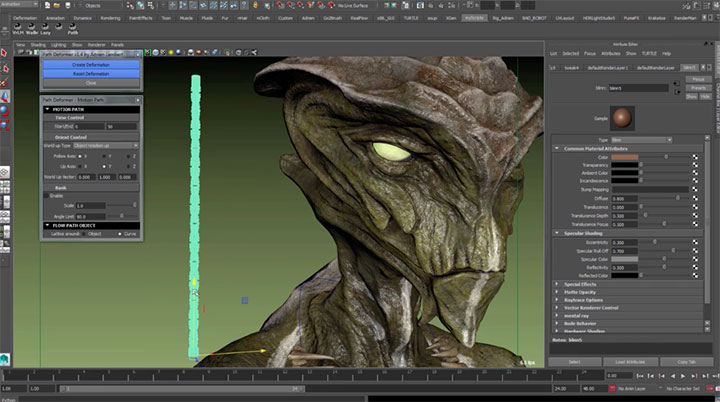The height and width of the screenshot is (402, 720).
Task: Click the Save Scene icon
Action: (x=68, y=6)
